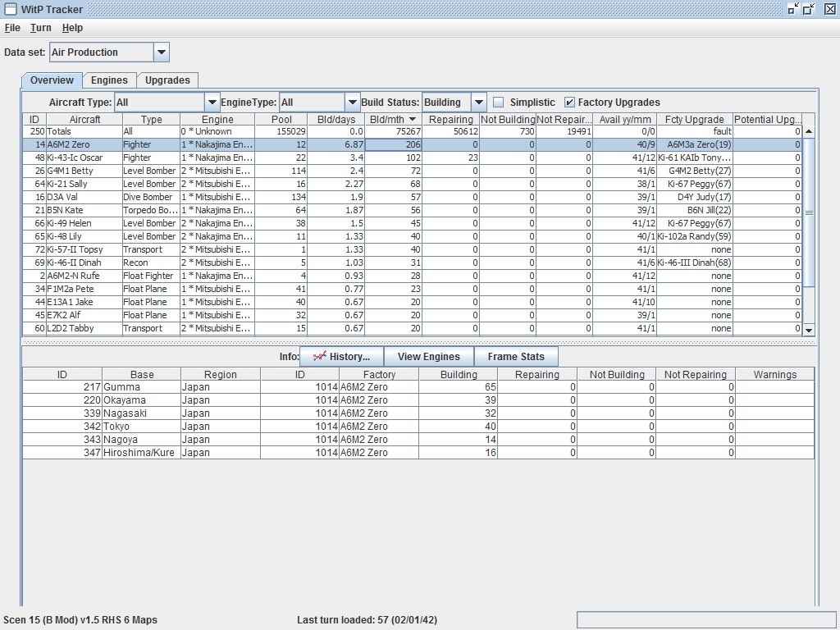Open the Build Status dropdown
840x630 pixels.
point(479,103)
